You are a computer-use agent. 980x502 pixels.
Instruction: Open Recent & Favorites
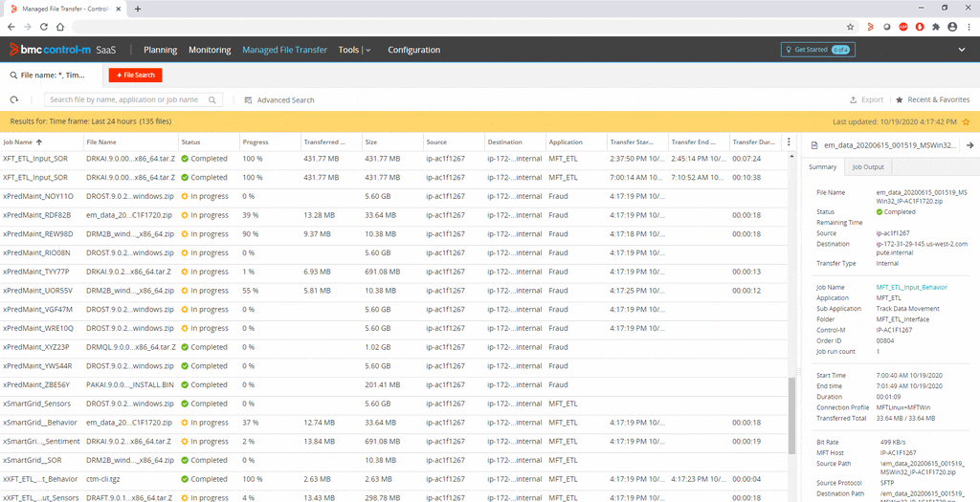pyautogui.click(x=932, y=99)
